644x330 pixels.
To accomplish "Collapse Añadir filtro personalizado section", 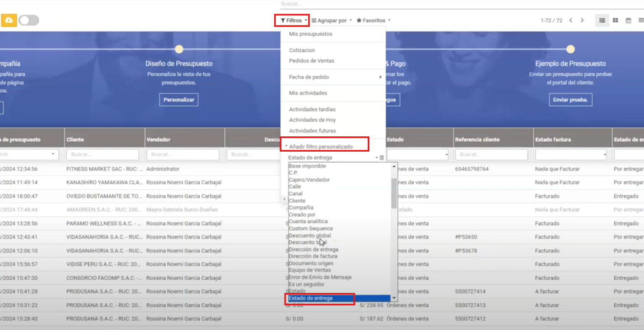I will [x=321, y=146].
